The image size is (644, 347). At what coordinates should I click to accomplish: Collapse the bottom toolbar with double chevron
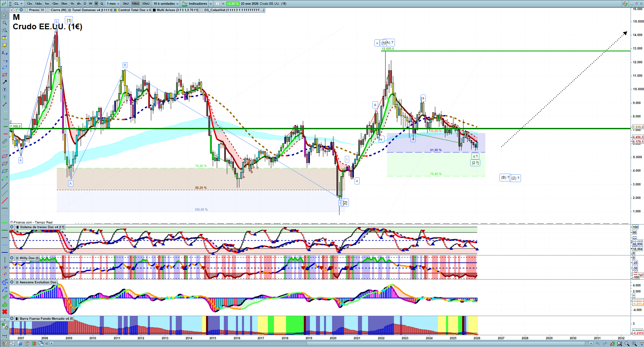pos(47,344)
